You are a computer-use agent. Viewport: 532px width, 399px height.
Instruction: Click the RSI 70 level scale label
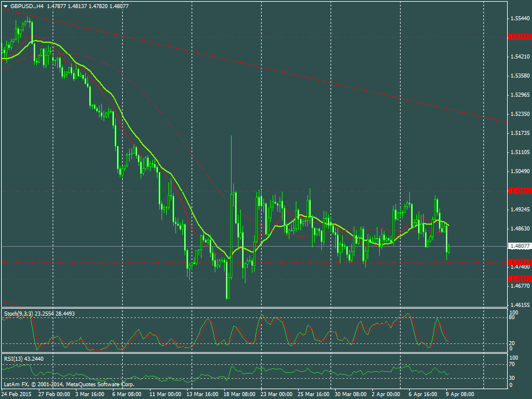tap(512, 365)
